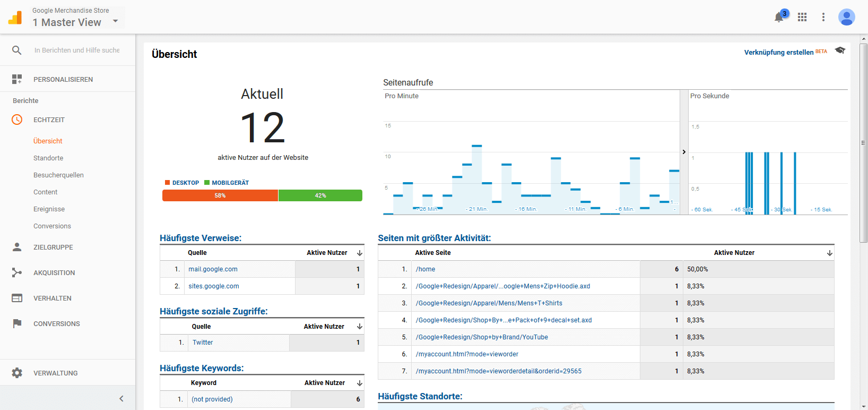Open the Besucherquellen report
This screenshot has height=410, width=868.
point(58,175)
